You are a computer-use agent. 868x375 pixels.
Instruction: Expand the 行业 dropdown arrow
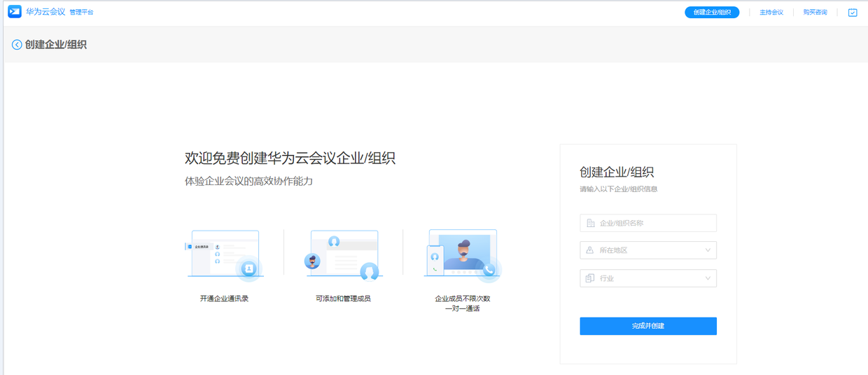point(708,278)
